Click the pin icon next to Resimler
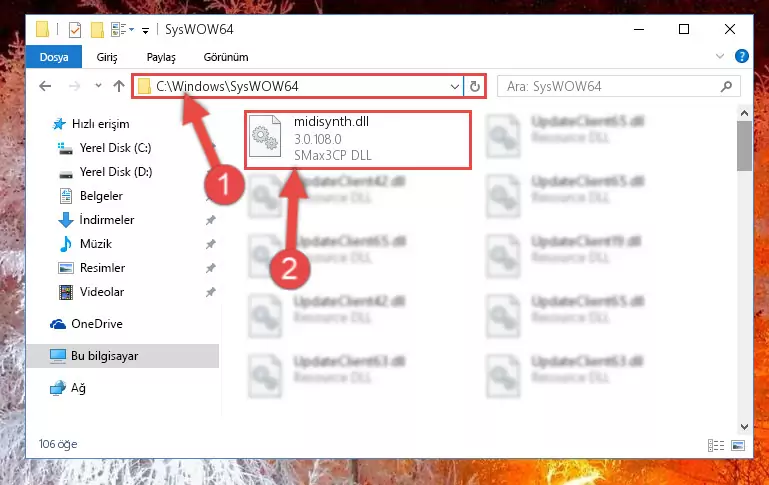The width and height of the screenshot is (769, 485). (x=210, y=268)
